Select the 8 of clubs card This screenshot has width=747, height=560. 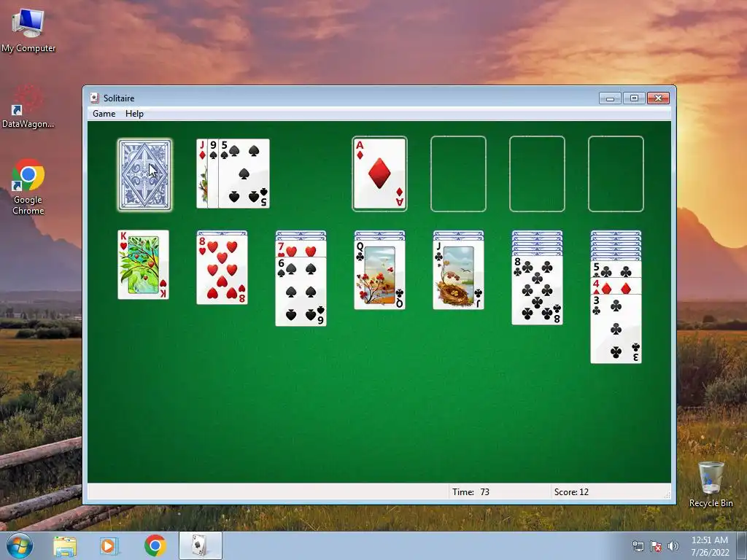(x=537, y=290)
